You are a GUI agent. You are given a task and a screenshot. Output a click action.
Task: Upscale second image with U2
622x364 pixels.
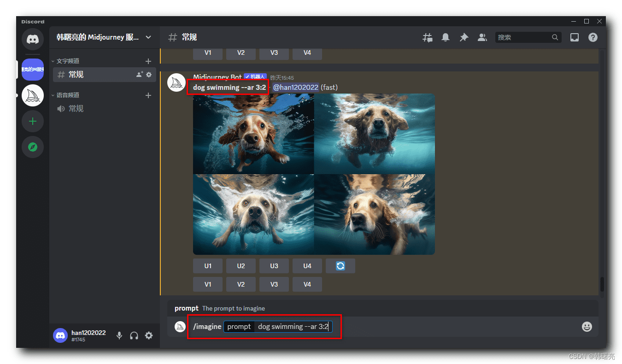coord(241,266)
